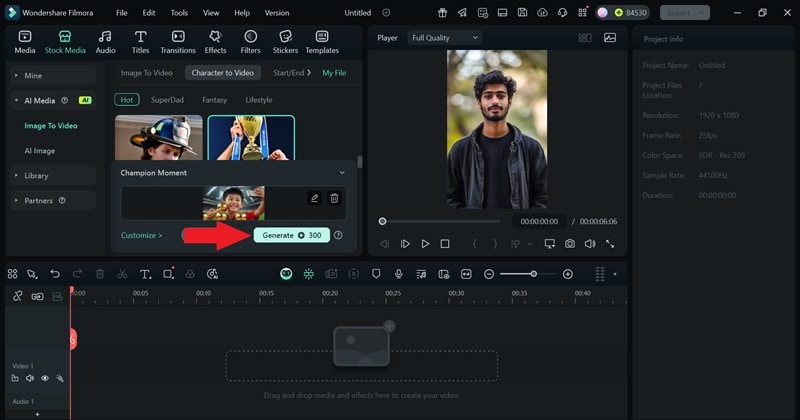Toggle the compare view icon in player header

pyautogui.click(x=585, y=38)
